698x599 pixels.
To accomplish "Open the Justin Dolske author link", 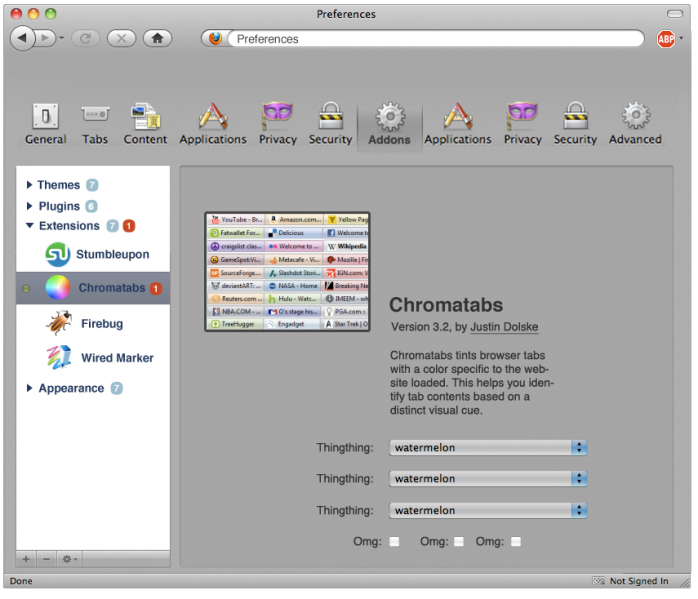I will (x=504, y=327).
